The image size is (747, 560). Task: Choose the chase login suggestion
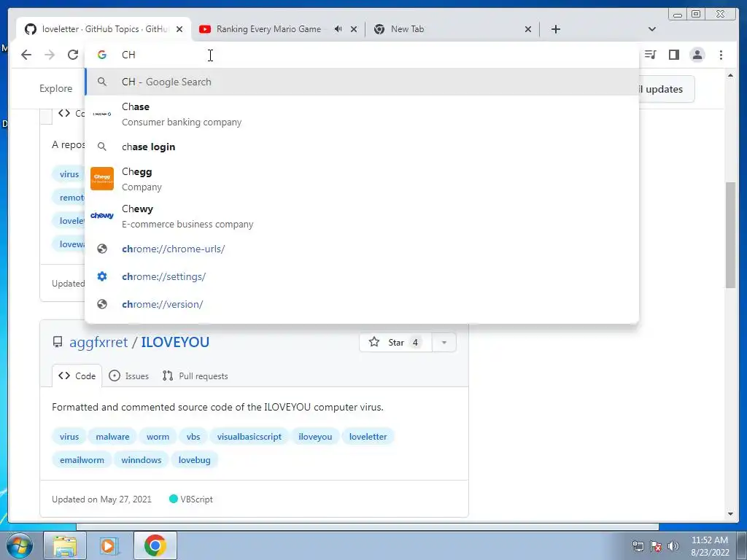pos(362,147)
